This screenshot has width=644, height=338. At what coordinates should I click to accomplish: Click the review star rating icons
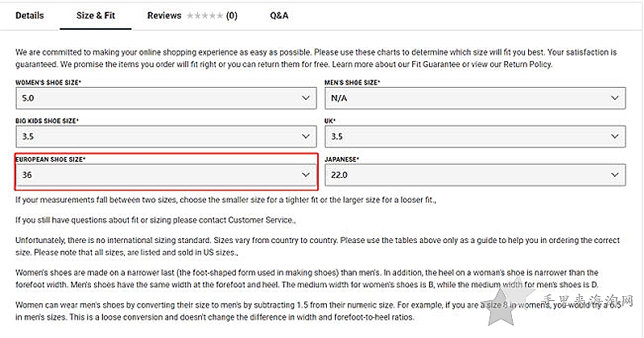click(x=204, y=15)
